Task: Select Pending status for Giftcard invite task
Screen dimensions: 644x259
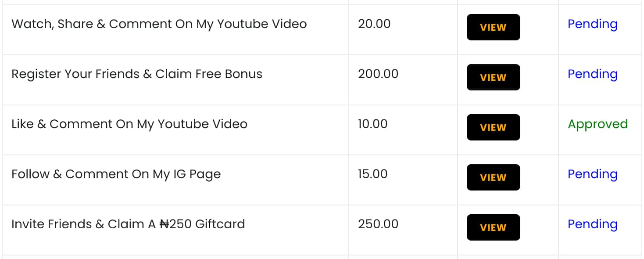Action: (592, 224)
